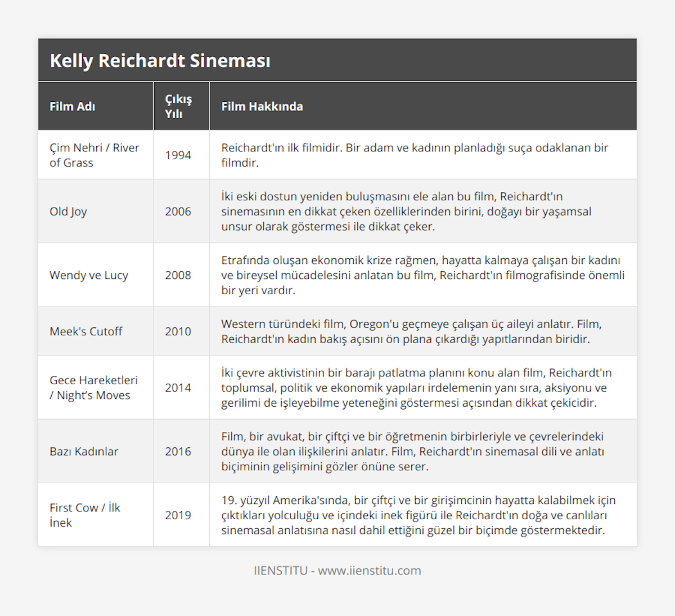Select the Çim Nehri / River of Grass cell
Image resolution: width=675 pixels, height=616 pixels.
click(x=94, y=155)
